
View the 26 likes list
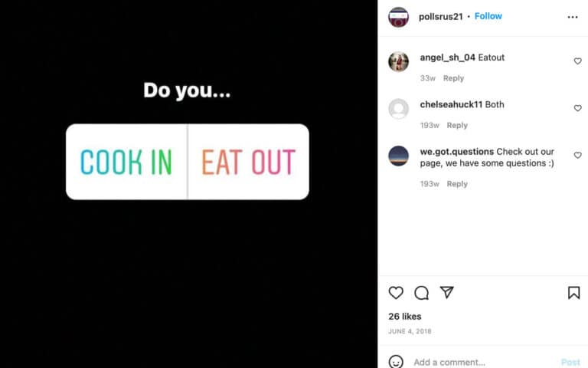pyautogui.click(x=404, y=317)
